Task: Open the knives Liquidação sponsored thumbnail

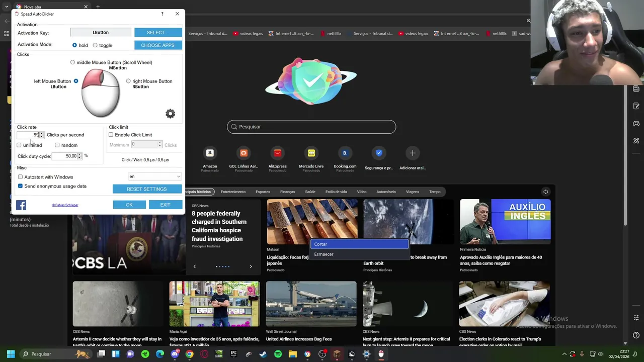Action: 312,222
